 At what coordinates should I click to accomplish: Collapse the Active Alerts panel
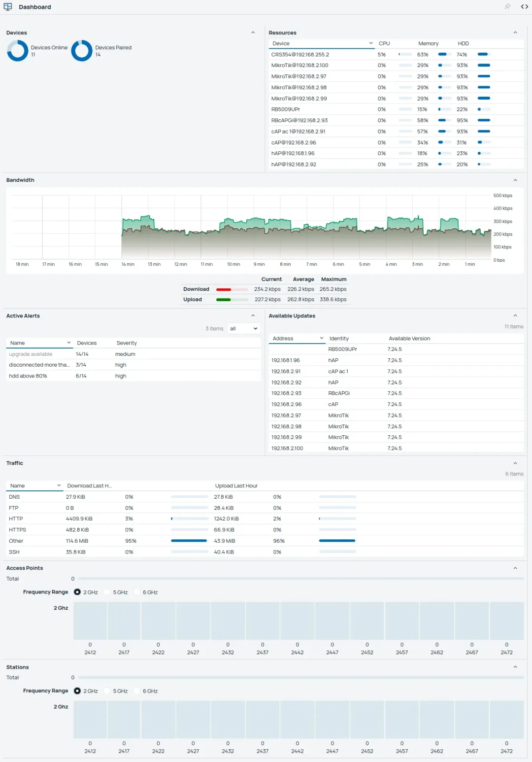[253, 315]
